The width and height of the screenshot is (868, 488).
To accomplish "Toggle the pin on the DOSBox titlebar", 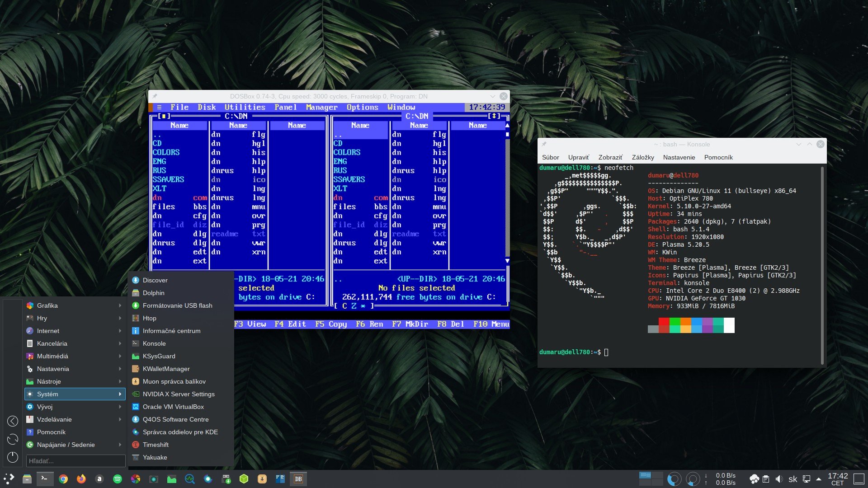I will (x=155, y=96).
